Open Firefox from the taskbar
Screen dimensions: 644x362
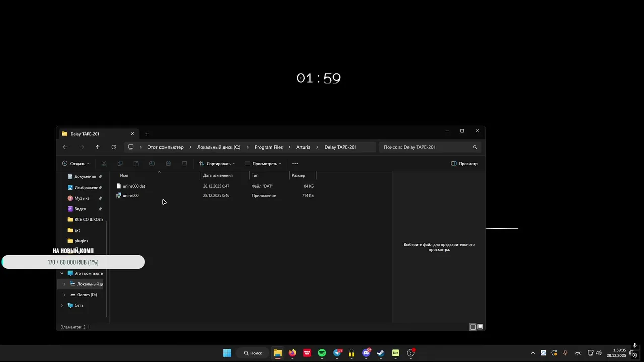[x=292, y=353]
